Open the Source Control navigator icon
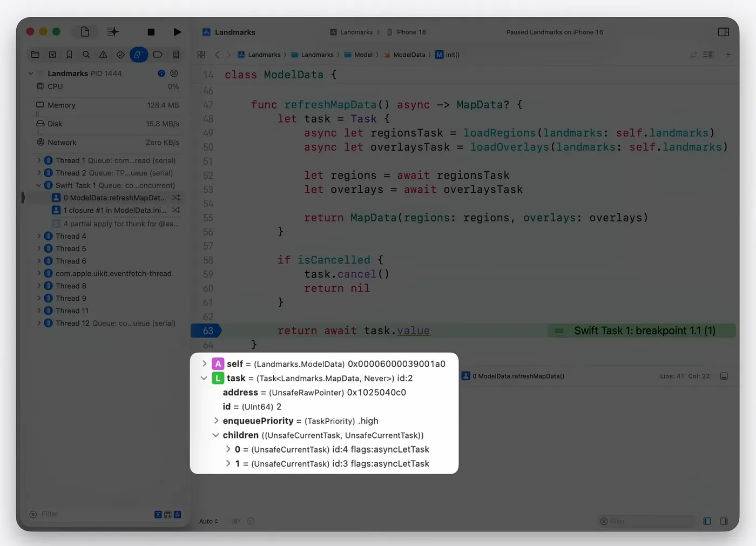Image resolution: width=756 pixels, height=546 pixels. tap(52, 55)
